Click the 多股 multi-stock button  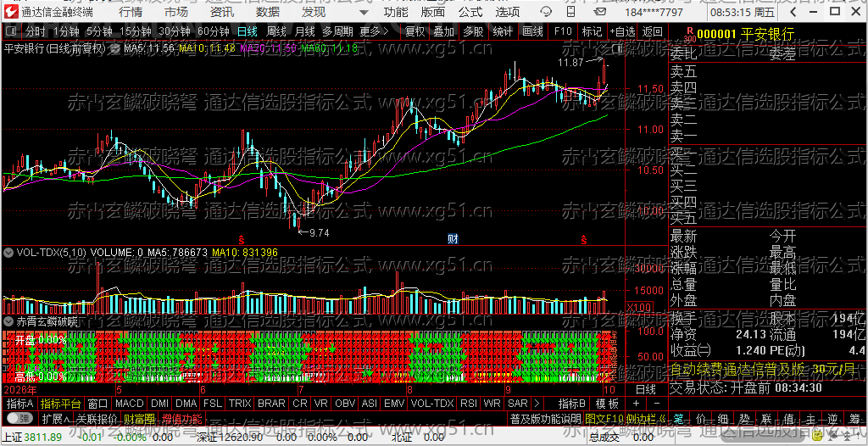point(473,32)
